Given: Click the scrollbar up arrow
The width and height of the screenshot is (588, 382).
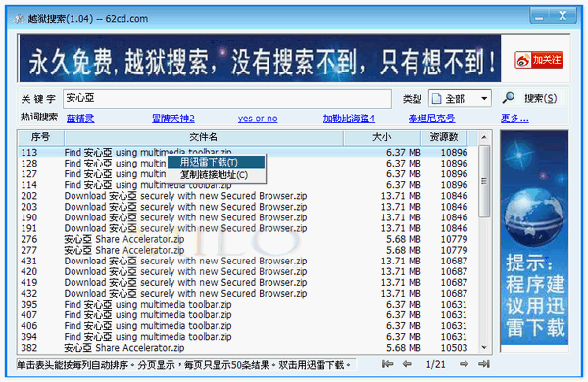Looking at the screenshot, I should [484, 137].
